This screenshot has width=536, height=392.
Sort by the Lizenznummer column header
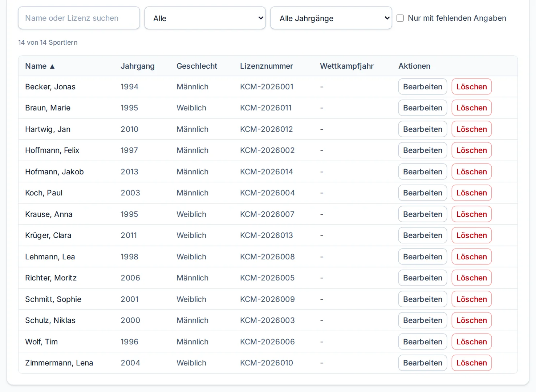[x=267, y=66]
